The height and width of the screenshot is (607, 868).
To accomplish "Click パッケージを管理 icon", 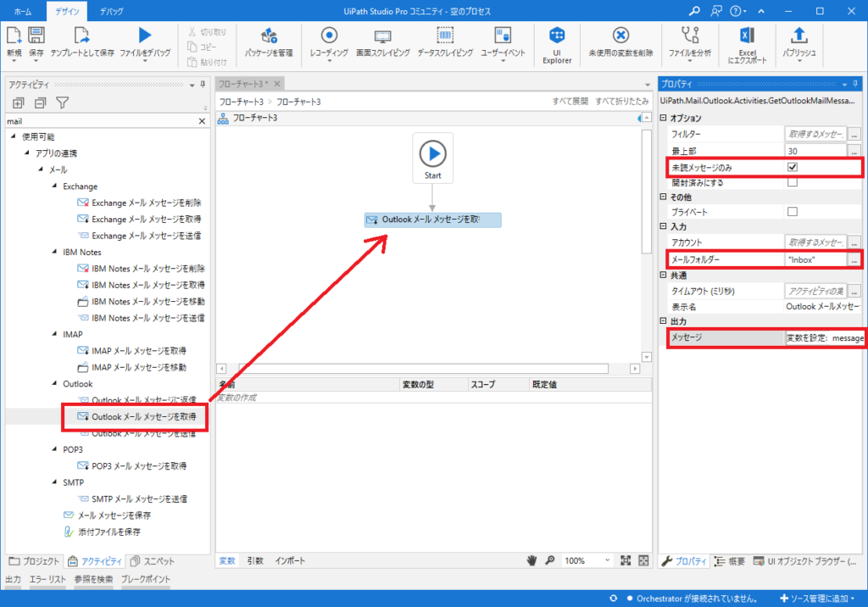I will click(269, 35).
